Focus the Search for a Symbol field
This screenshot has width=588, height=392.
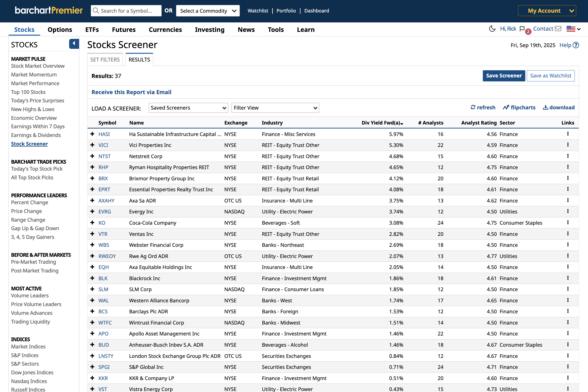(x=126, y=11)
